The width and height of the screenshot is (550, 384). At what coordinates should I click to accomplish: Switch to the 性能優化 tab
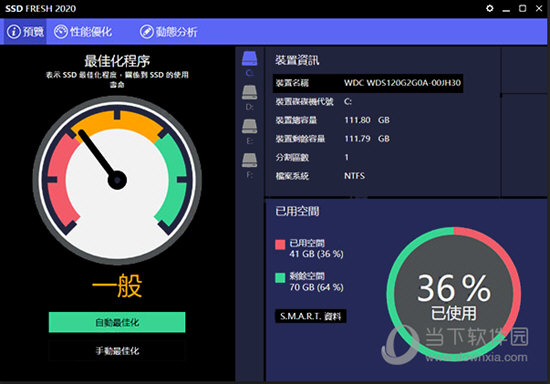83,32
